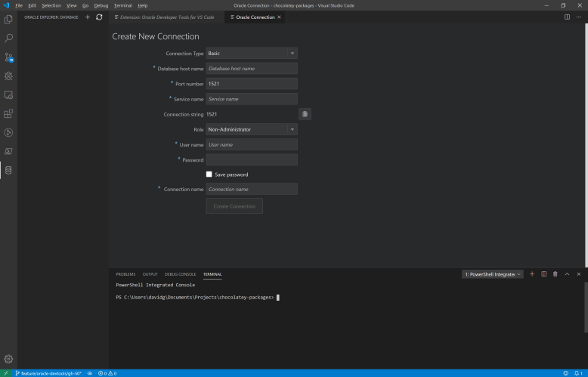Open the Go menu
The image size is (588, 377).
click(85, 5)
